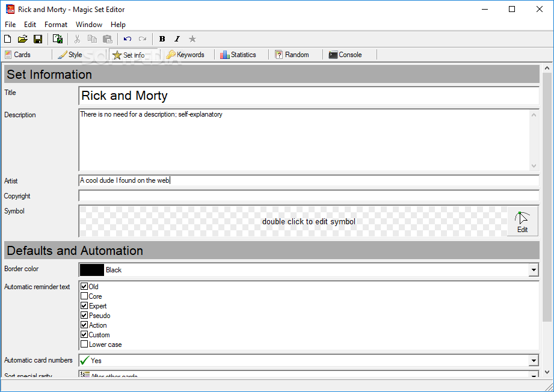This screenshot has width=554, height=392.
Task: Click into the Description text area
Action: click(x=304, y=140)
